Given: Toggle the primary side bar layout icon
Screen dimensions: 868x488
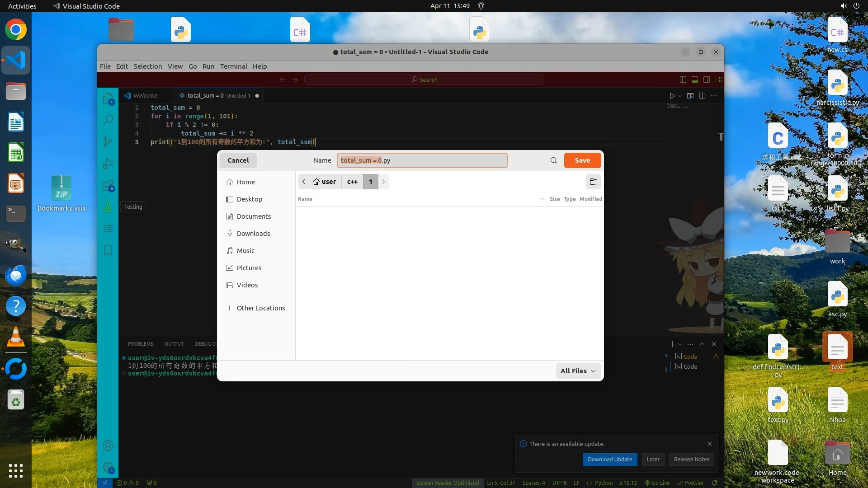Looking at the screenshot, I should 683,80.
